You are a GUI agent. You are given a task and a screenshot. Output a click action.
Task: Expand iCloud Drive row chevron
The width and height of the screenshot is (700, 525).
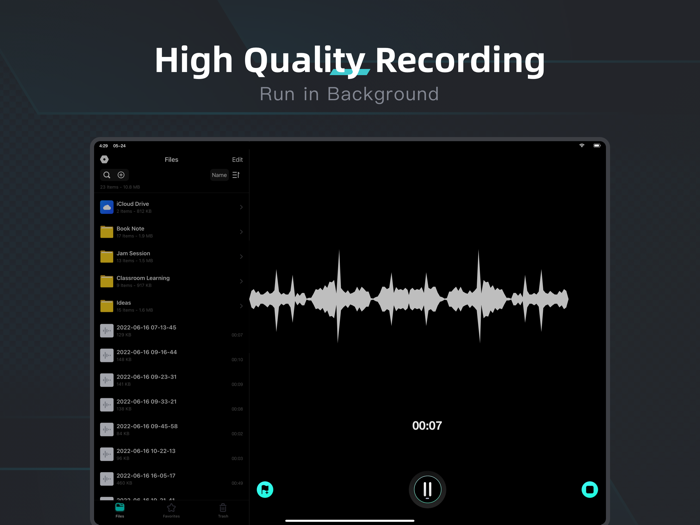tap(241, 207)
